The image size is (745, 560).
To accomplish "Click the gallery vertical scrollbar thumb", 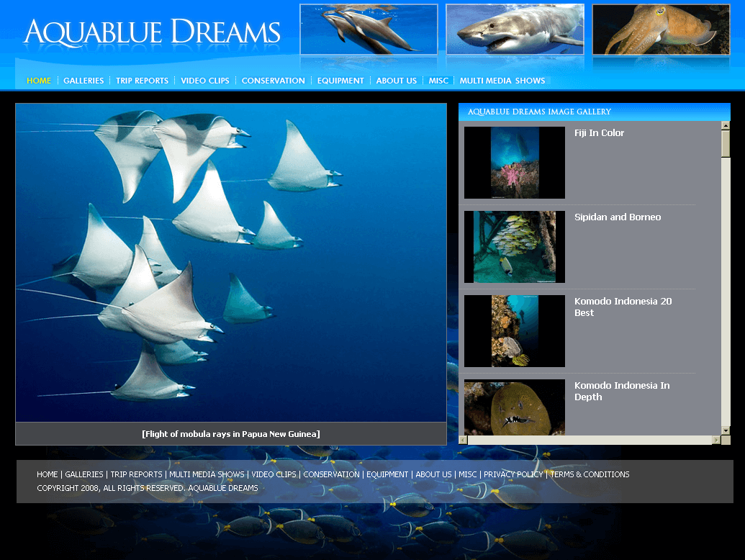I will click(x=726, y=144).
